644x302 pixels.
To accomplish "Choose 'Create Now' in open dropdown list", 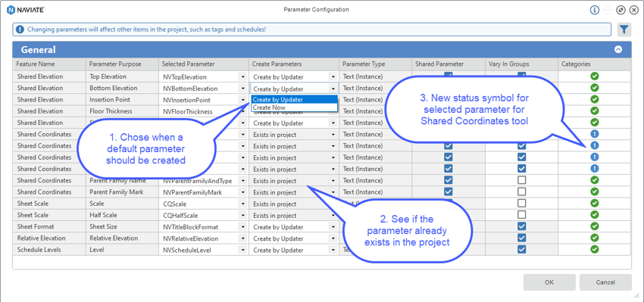I will pyautogui.click(x=295, y=107).
